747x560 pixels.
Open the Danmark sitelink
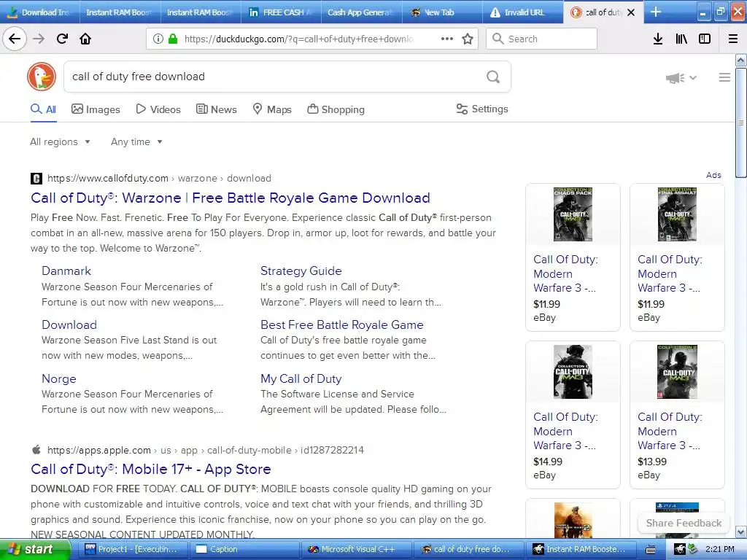point(66,271)
